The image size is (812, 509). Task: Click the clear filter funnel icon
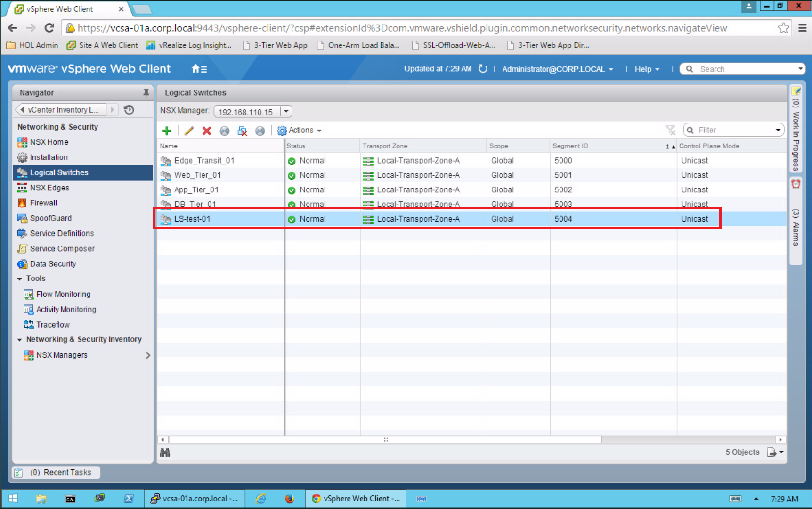pyautogui.click(x=671, y=130)
